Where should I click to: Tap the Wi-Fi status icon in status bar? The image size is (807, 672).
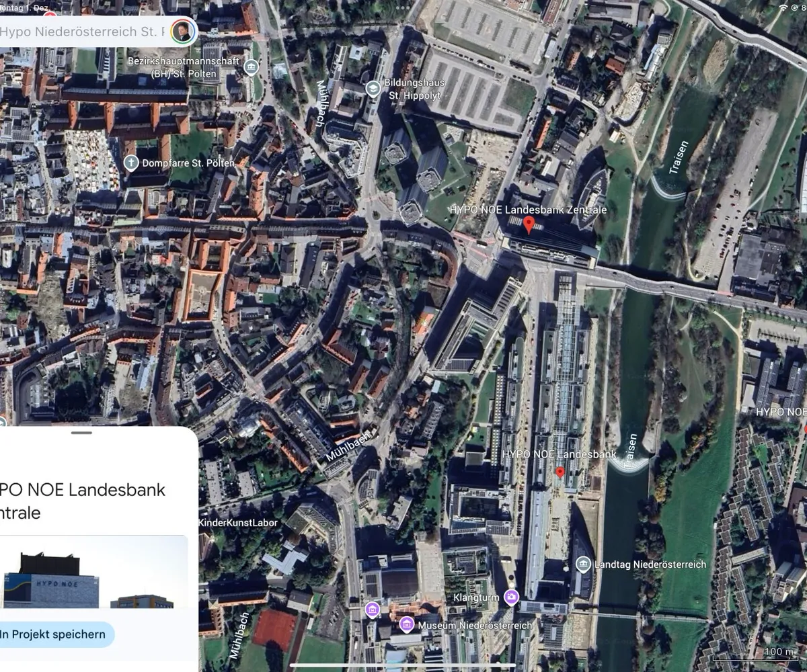point(783,6)
